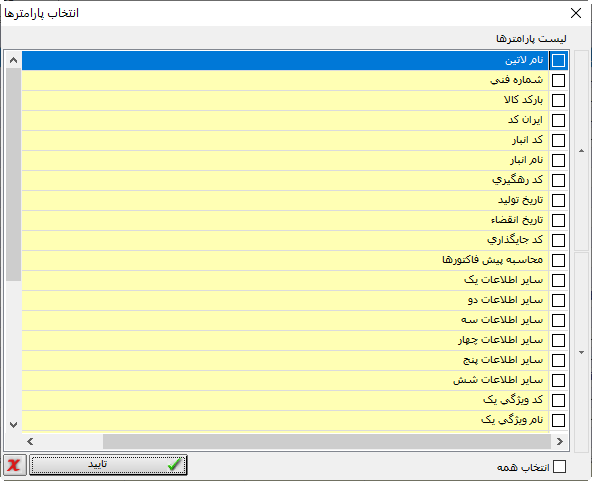Toggle the تاریخ انقضاء checkbox
The width and height of the screenshot is (592, 481).
tap(558, 220)
